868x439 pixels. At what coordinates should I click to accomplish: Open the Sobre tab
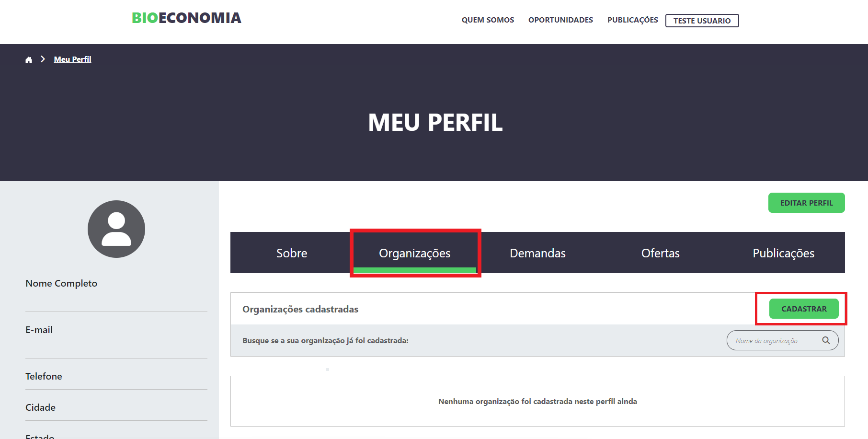(x=292, y=253)
